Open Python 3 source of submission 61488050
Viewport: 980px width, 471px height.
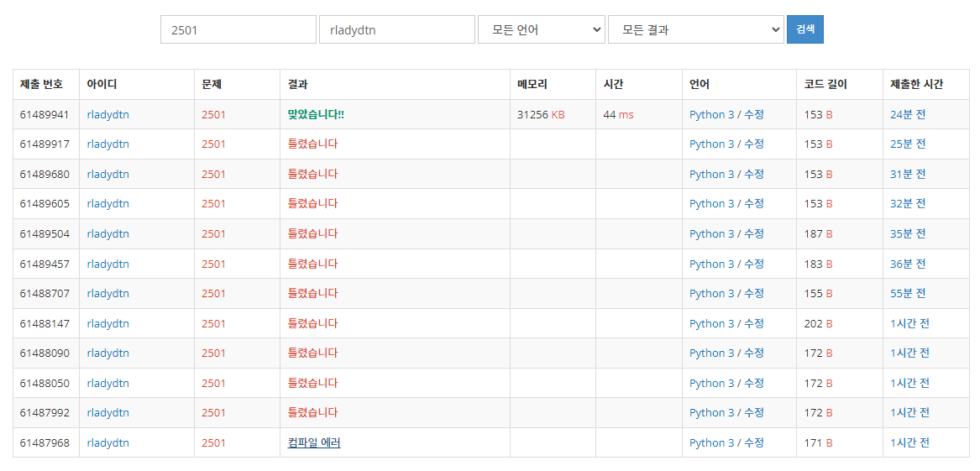pos(712,383)
